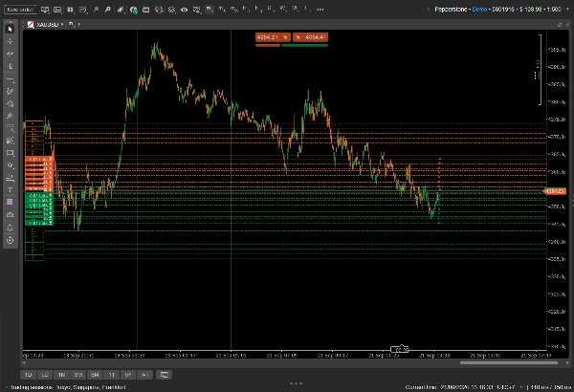574x392 pixels.
Task: Open the indicators bar-chart icon
Action: click(x=121, y=10)
